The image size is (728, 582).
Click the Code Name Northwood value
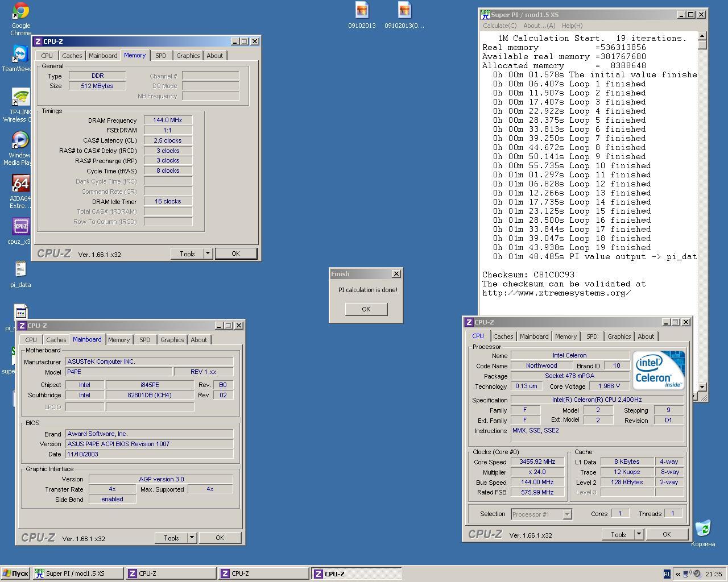click(x=541, y=365)
